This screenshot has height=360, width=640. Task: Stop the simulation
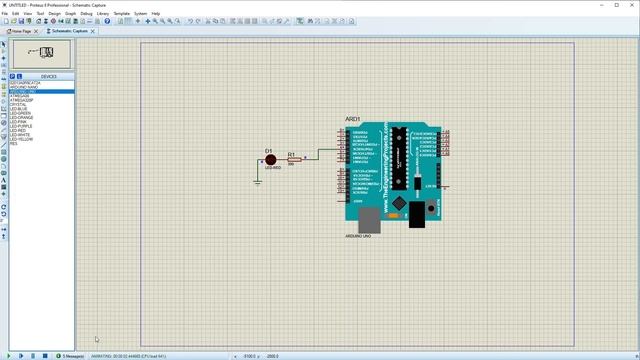click(45, 356)
